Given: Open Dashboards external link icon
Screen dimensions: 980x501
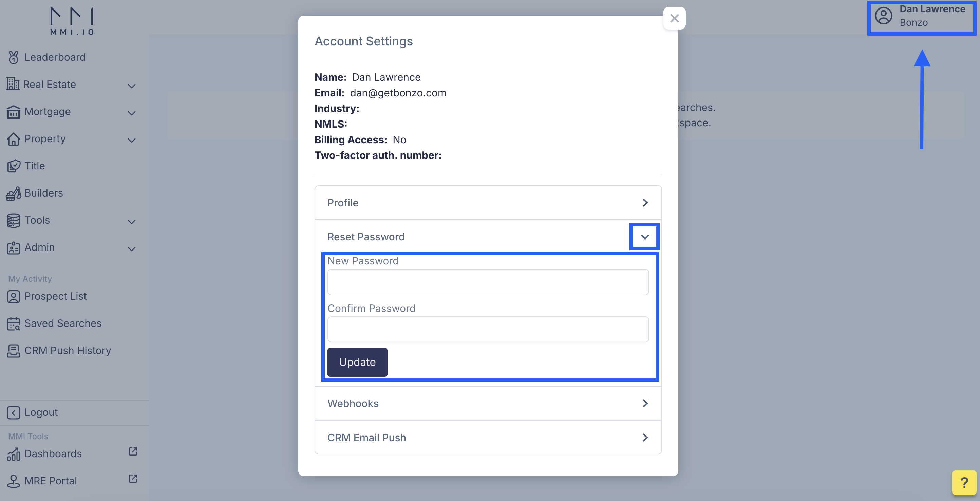Looking at the screenshot, I should coord(133,451).
